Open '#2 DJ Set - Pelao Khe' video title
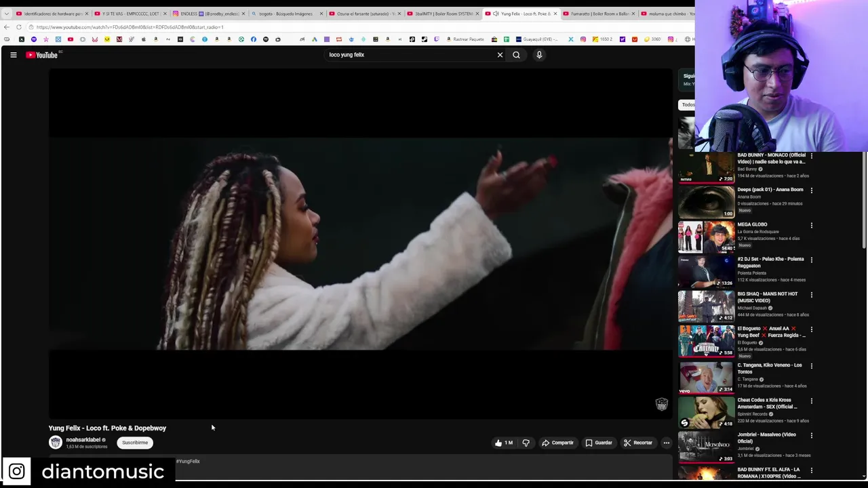Image resolution: width=868 pixels, height=488 pixels. point(771,262)
